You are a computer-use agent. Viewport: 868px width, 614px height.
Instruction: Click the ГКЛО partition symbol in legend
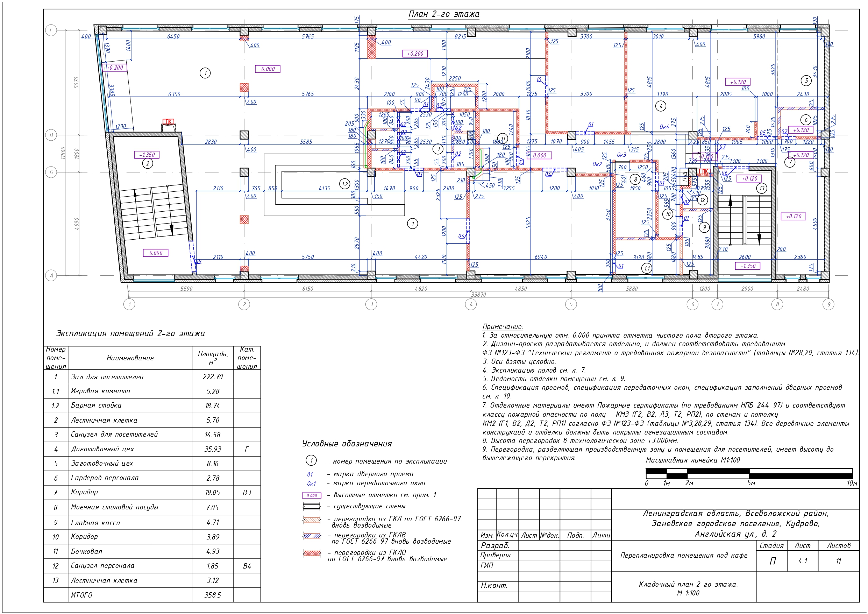[x=312, y=554]
